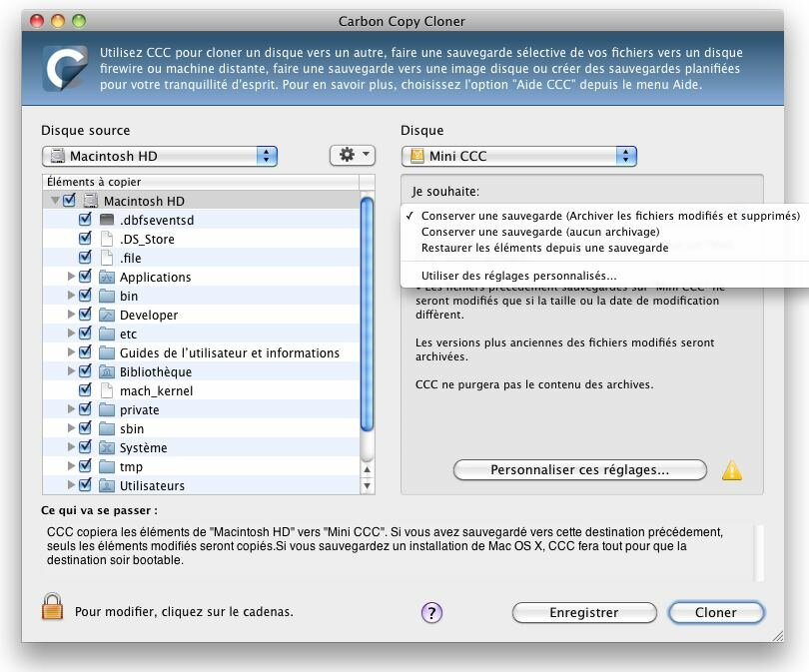Screen dimensions: 809x672
Task: Expand the Bibliothèque folder
Action: [x=71, y=371]
